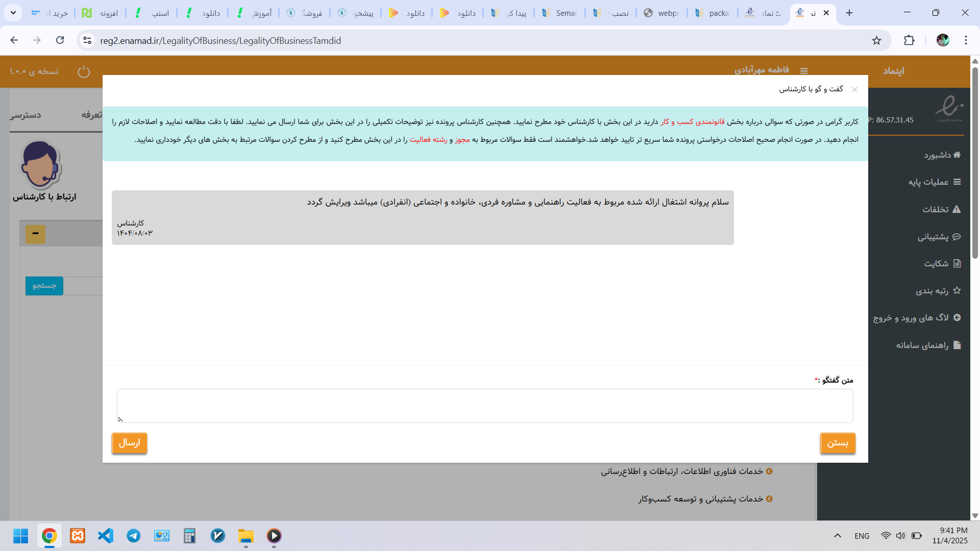Open browser tab search dropdown arrow

click(13, 13)
